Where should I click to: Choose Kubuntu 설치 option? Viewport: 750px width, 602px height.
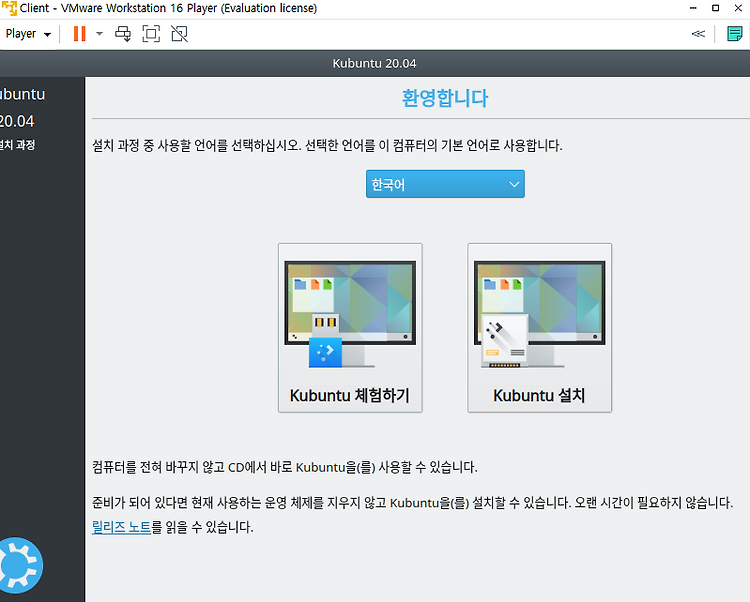click(x=540, y=328)
